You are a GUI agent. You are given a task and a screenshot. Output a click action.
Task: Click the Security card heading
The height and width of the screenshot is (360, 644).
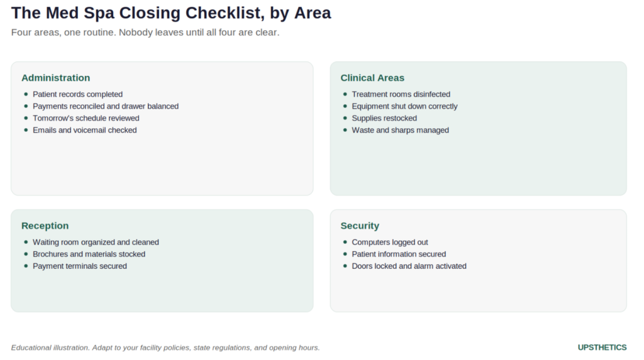pyautogui.click(x=360, y=226)
